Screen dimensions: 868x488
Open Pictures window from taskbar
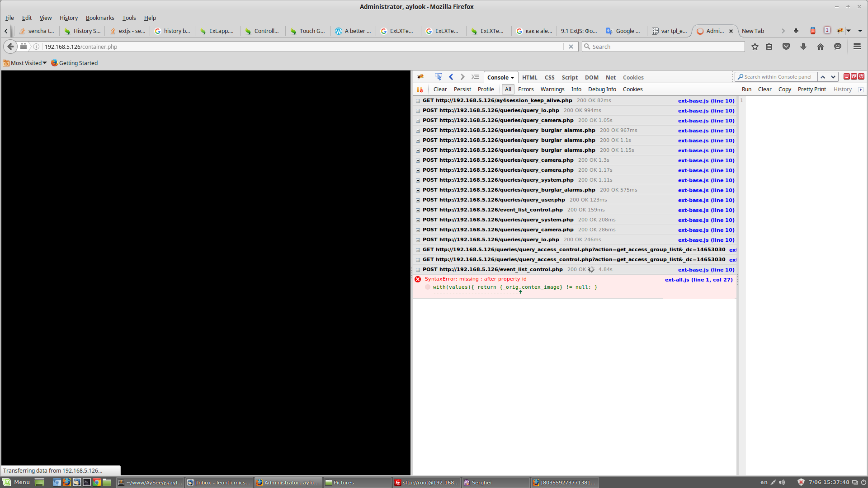click(x=357, y=483)
